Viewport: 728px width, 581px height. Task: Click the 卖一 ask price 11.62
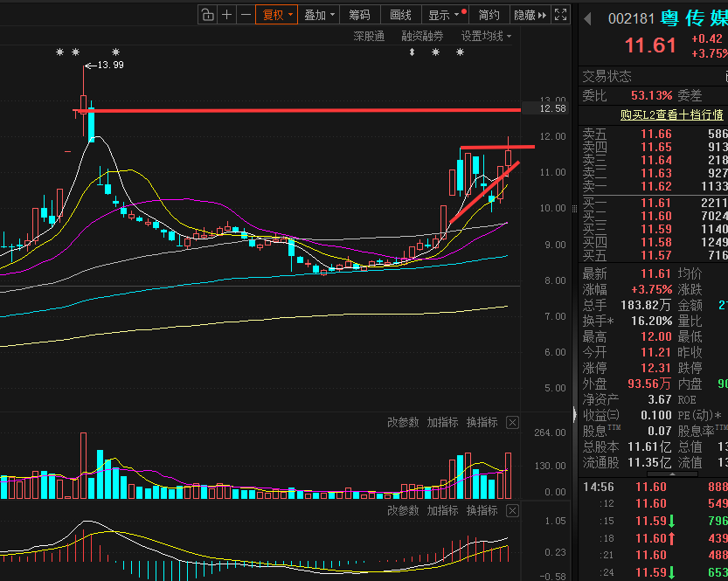pos(656,186)
